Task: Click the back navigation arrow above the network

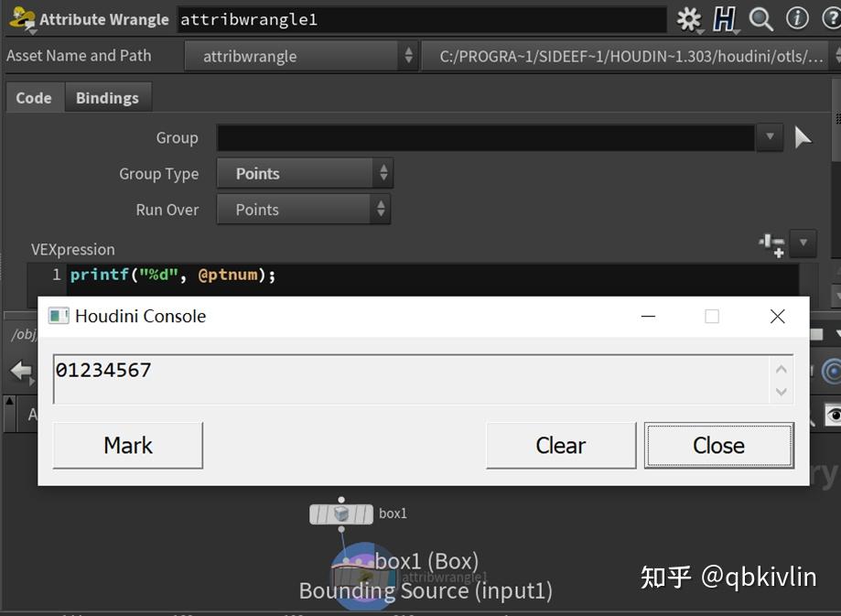Action: click(20, 371)
